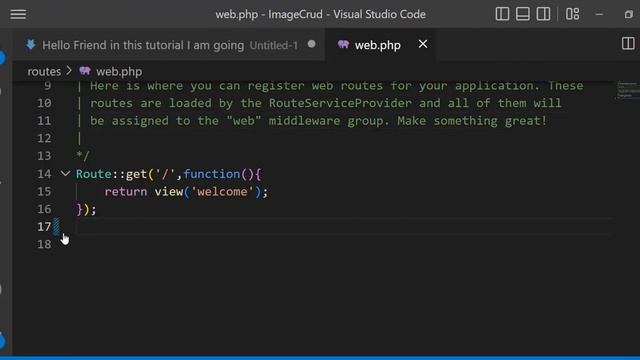Click line number 17 in gutter

pos(44,227)
